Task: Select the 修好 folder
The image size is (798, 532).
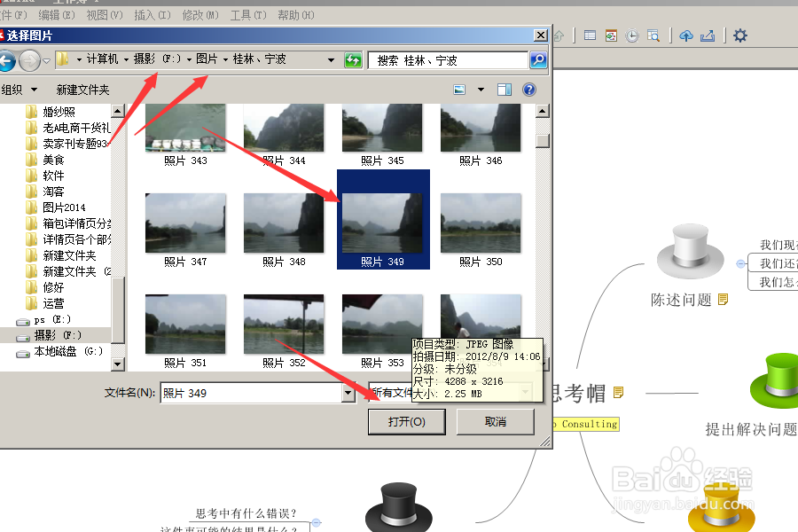Action: coord(45,287)
